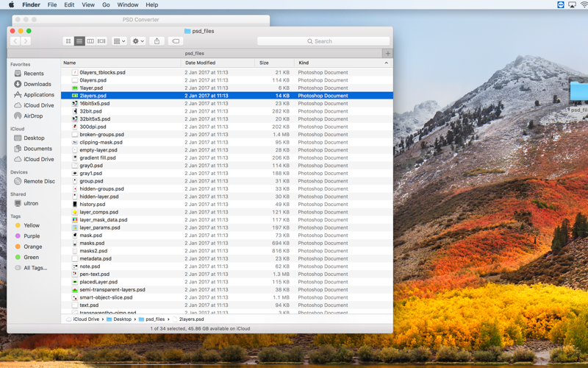Screen dimensions: 588x368
Task: Click the AirPlay display icon in menu bar
Action: (573, 5)
